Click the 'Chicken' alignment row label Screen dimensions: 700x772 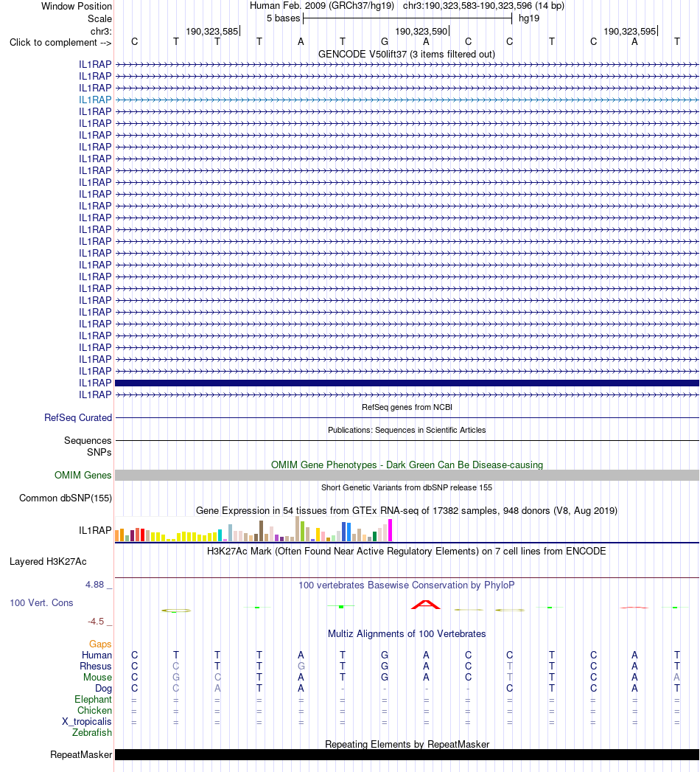pos(94,711)
